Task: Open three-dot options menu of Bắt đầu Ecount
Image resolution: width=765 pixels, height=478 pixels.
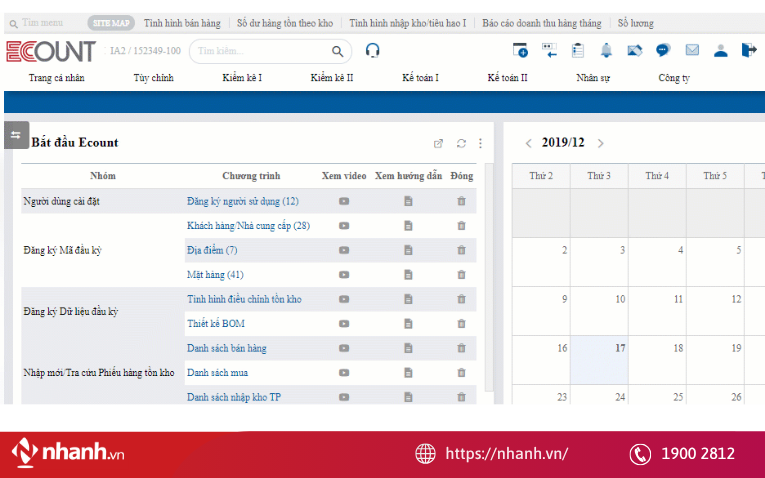Action: (480, 143)
